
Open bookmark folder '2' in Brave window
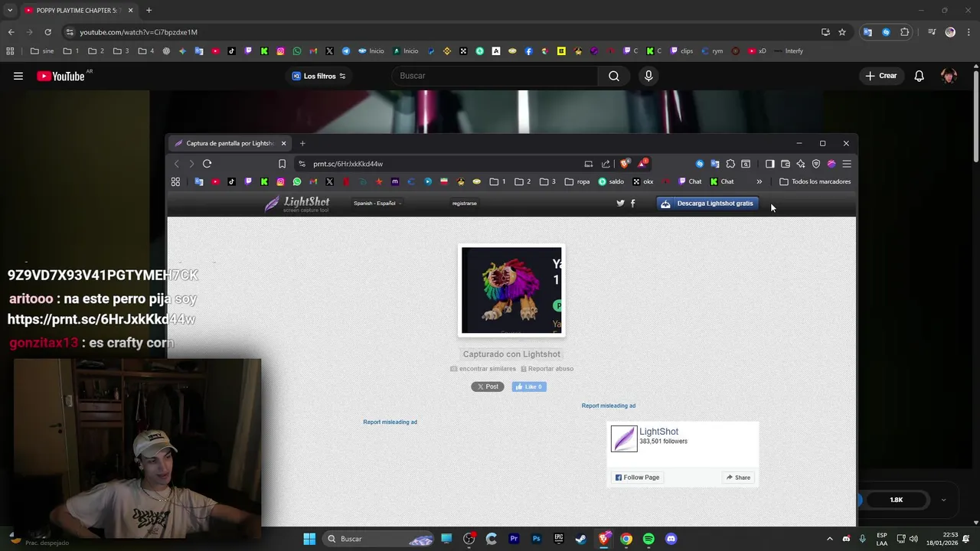click(522, 181)
